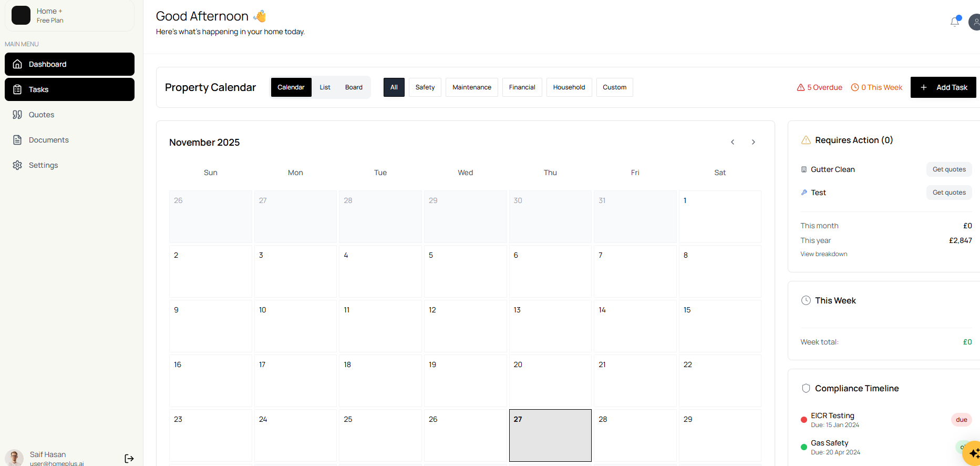Go to next month arrow
The width and height of the screenshot is (980, 466).
click(x=754, y=142)
